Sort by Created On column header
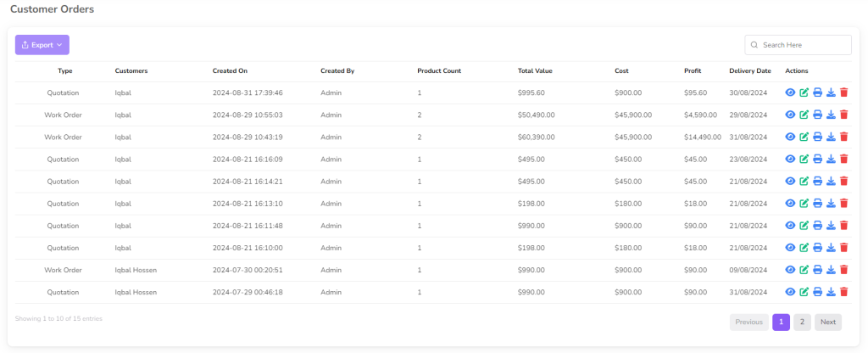This screenshot has width=868, height=353. click(x=230, y=71)
